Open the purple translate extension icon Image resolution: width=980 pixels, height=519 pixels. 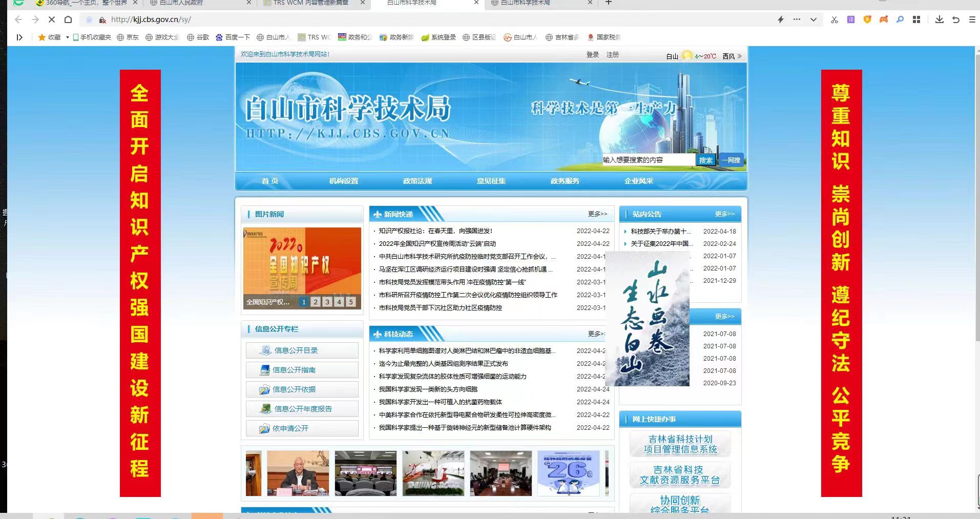(851, 19)
